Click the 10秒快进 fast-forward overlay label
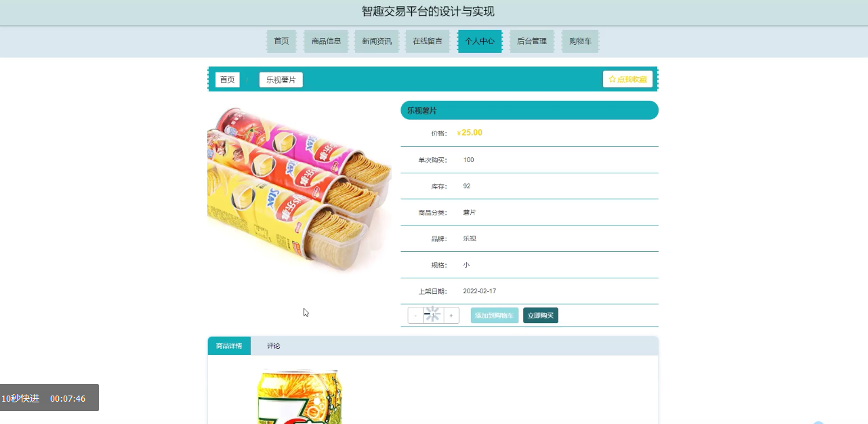 click(20, 398)
